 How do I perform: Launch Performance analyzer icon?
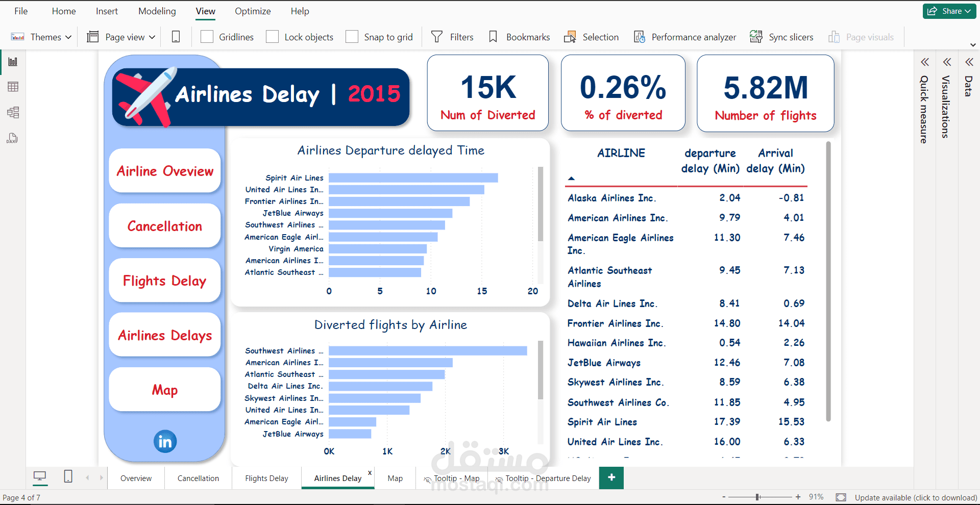point(640,37)
